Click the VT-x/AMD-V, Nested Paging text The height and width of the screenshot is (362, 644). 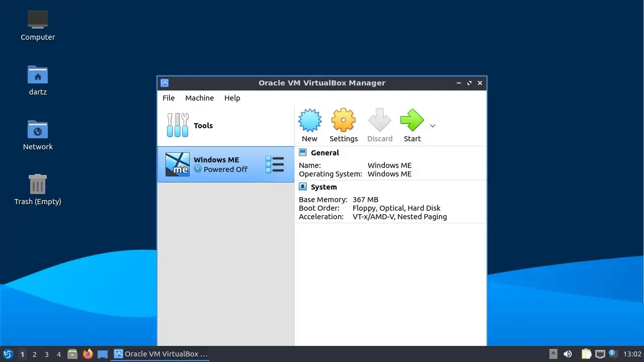coord(399,217)
